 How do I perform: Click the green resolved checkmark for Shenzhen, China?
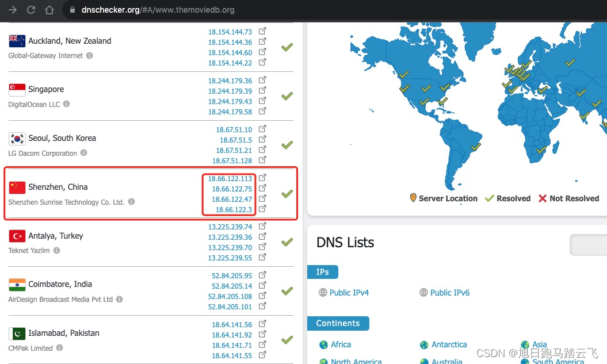click(287, 193)
